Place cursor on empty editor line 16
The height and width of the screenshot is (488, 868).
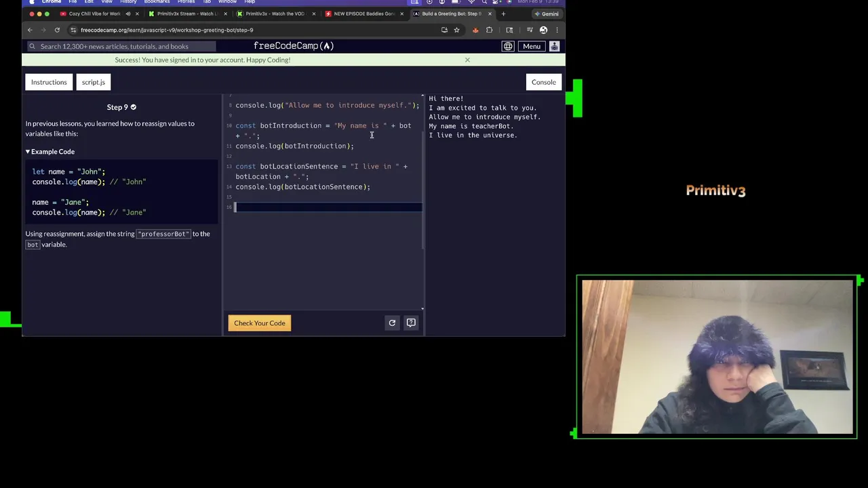[x=328, y=207]
